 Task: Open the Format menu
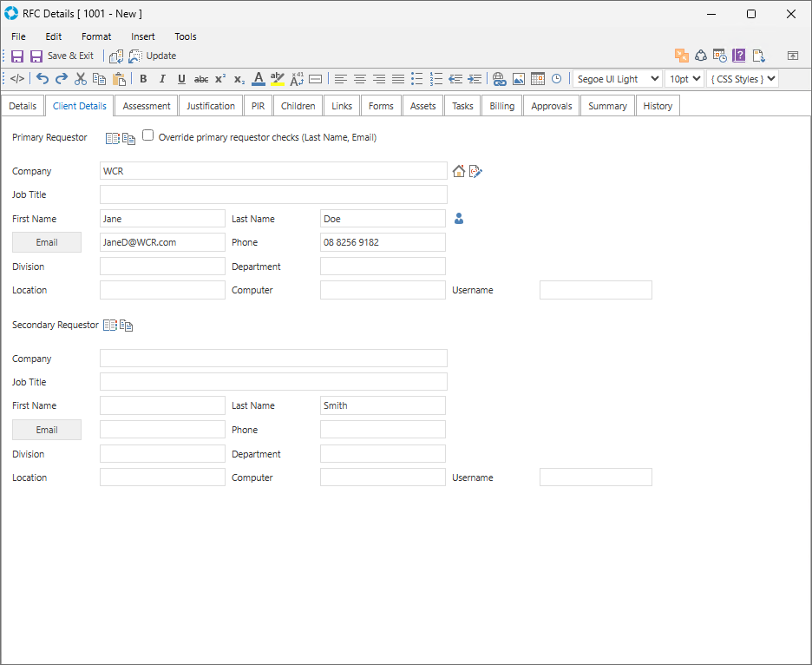pos(96,36)
